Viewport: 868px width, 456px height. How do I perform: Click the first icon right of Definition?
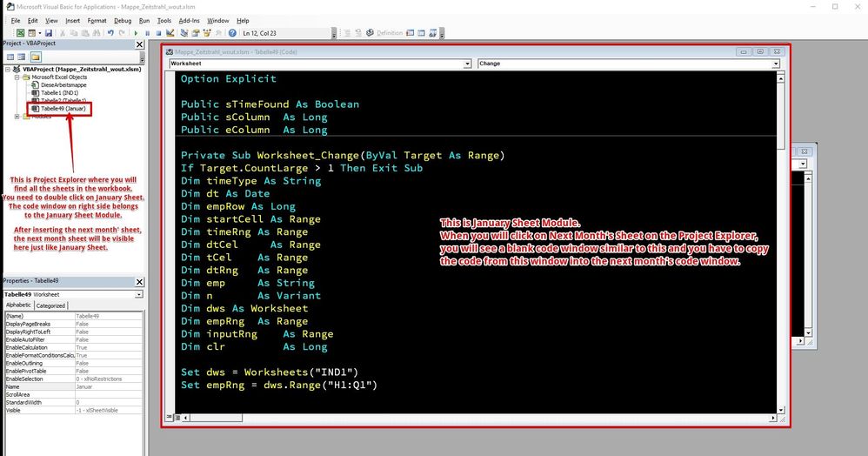(x=411, y=33)
